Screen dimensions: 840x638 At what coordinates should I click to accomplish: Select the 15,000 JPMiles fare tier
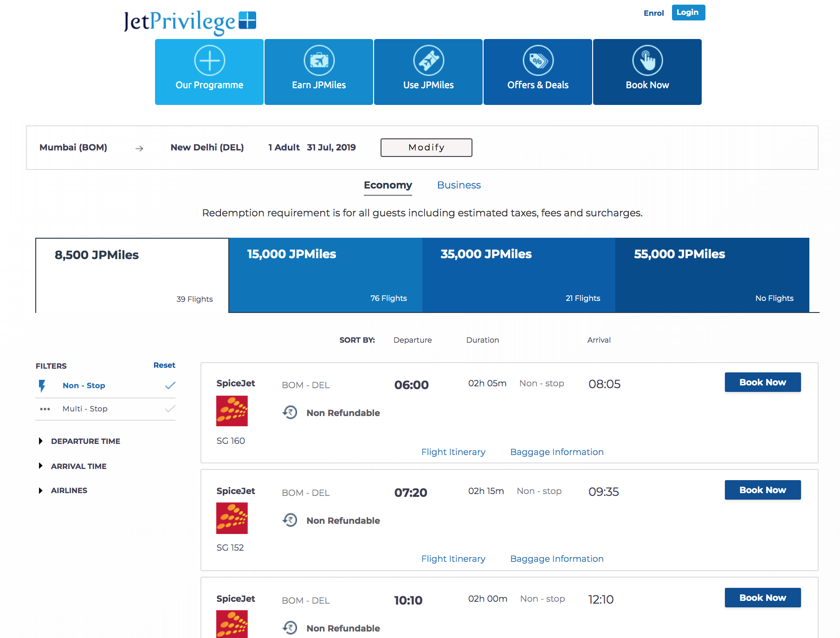point(325,275)
